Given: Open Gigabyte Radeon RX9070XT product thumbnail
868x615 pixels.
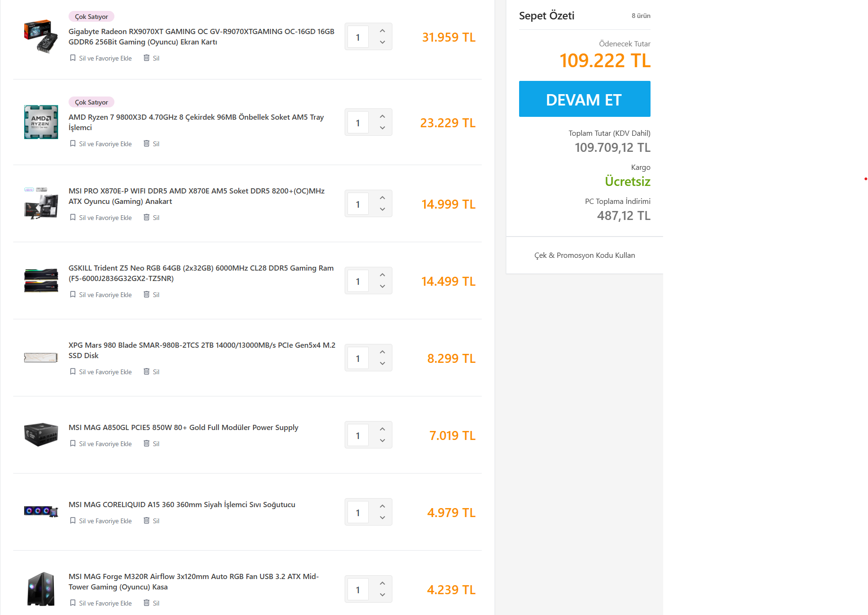Looking at the screenshot, I should pos(41,36).
